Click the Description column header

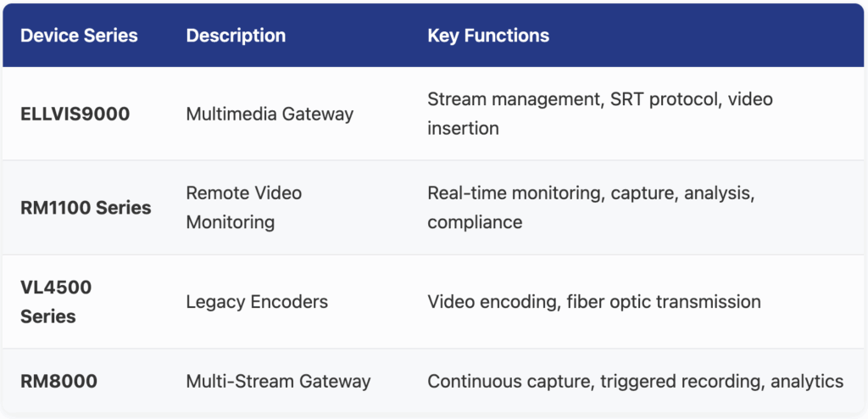pyautogui.click(x=236, y=36)
